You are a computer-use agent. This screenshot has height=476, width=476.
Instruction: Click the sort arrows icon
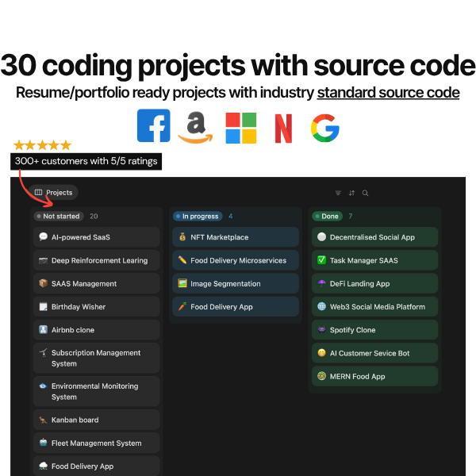351,193
